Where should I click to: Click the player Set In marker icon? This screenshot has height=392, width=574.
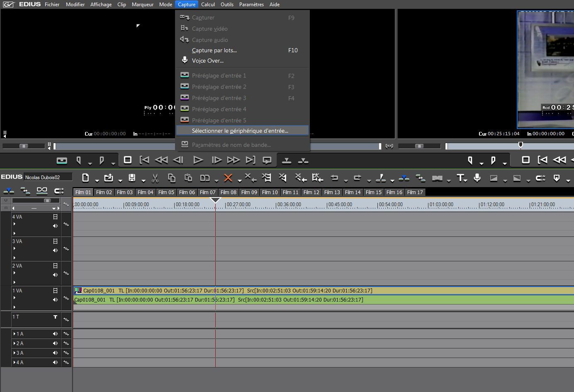point(79,160)
